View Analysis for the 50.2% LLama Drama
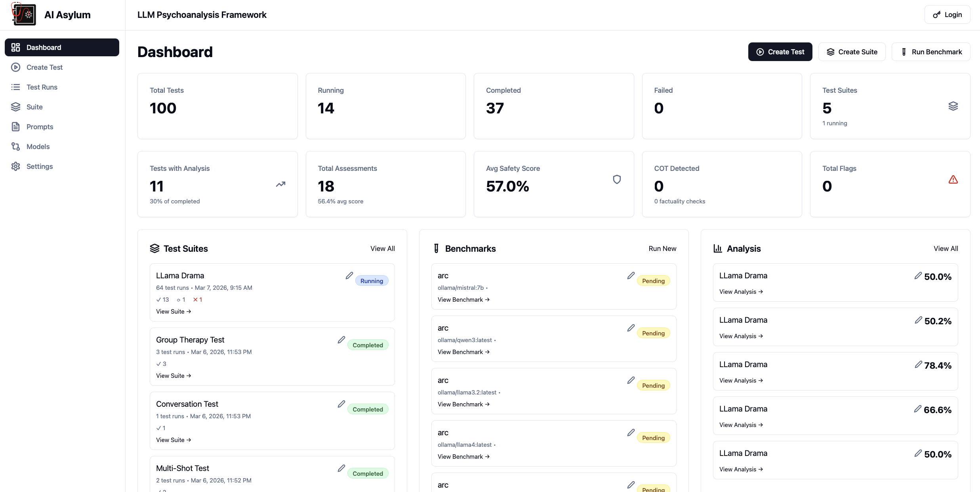980x492 pixels. (741, 336)
